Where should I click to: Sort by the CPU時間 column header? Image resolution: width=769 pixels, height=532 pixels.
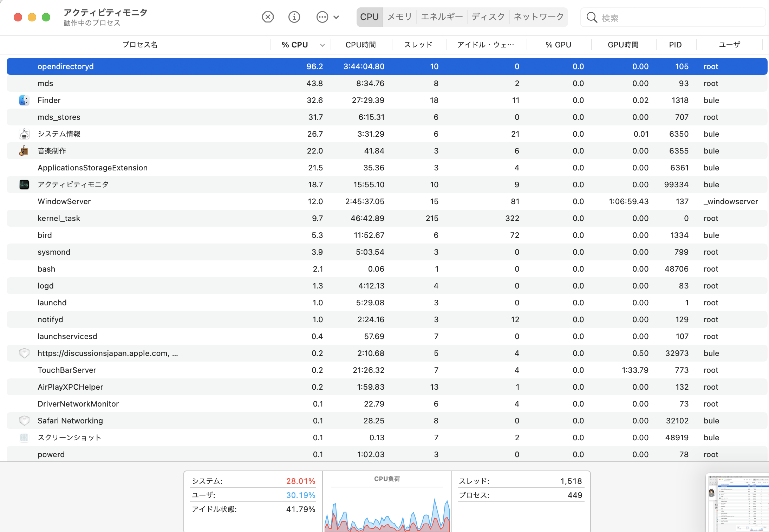coord(360,45)
